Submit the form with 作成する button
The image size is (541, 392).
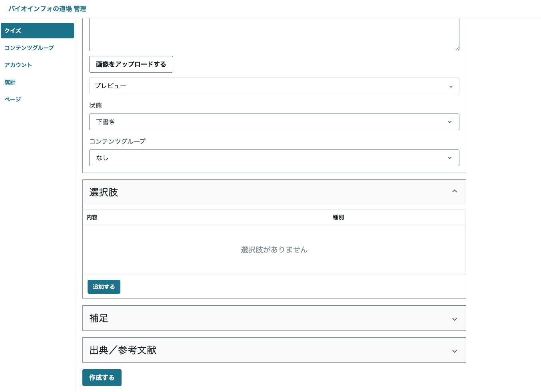click(x=102, y=378)
